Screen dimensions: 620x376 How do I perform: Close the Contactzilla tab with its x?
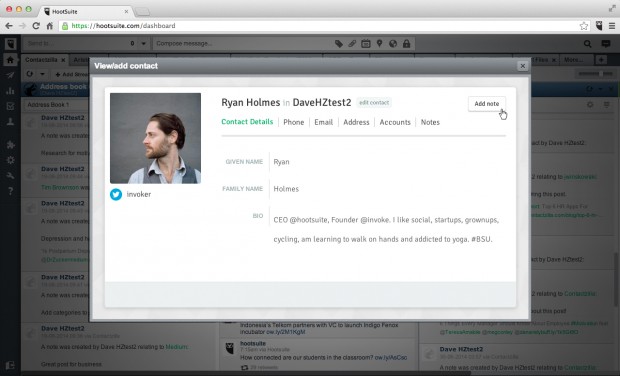pos(63,60)
